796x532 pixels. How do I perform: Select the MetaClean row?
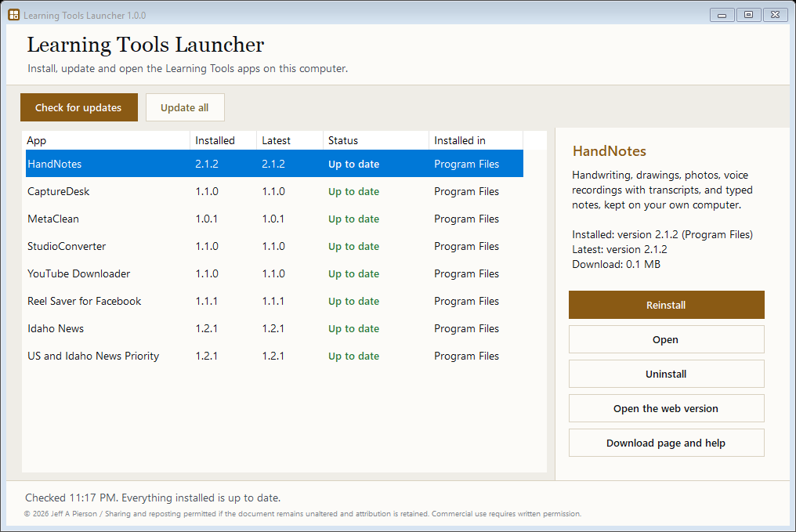point(274,219)
